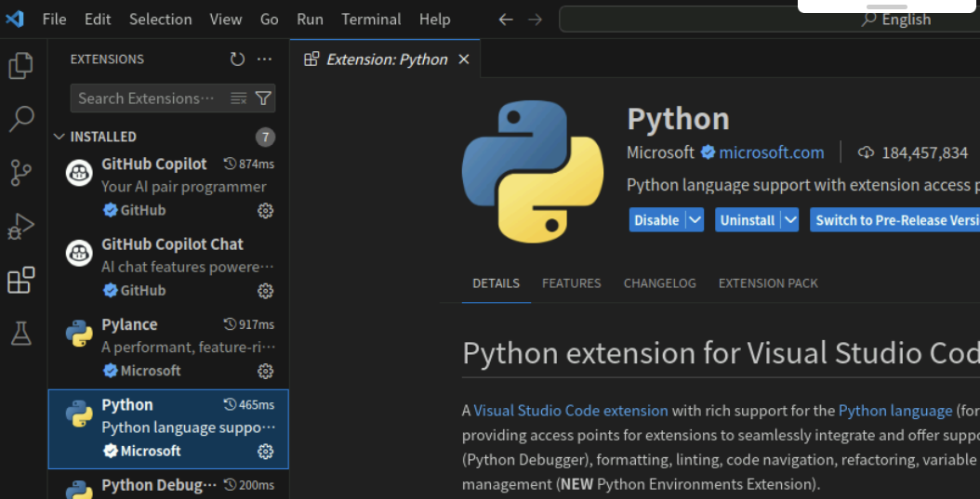Screen dimensions: 980x499
Task: Open Extensions panel more actions menu
Action: coord(265,59)
